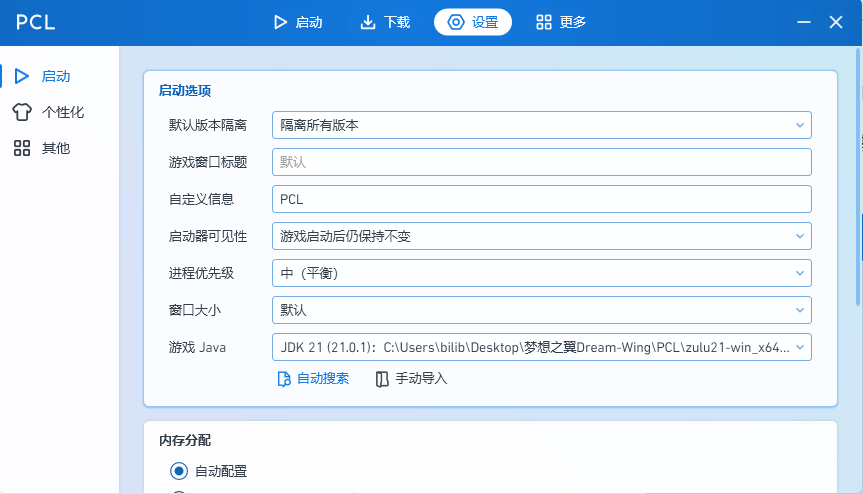
Task: Expand the 默认版本隔离 dropdown
Action: tap(541, 125)
